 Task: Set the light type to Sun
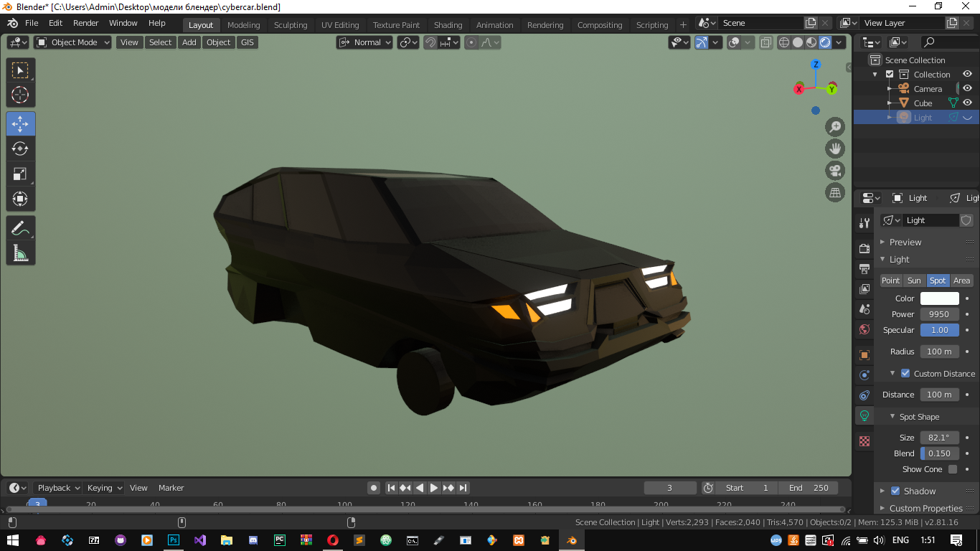[914, 281]
